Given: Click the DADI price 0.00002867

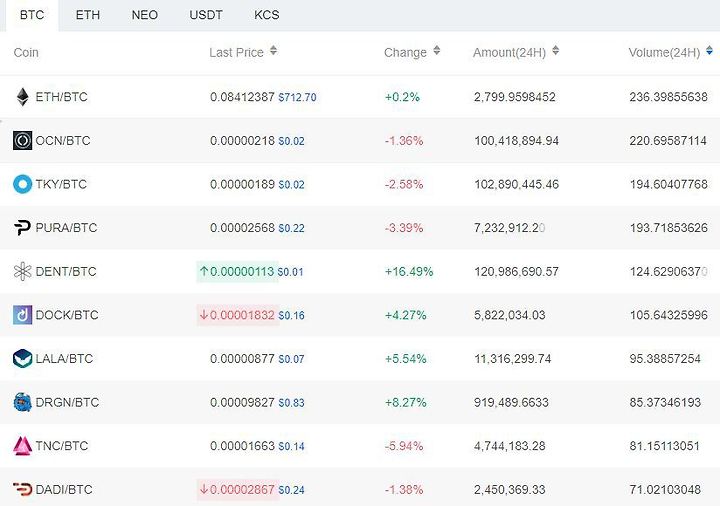Looking at the screenshot, I should pyautogui.click(x=242, y=489).
